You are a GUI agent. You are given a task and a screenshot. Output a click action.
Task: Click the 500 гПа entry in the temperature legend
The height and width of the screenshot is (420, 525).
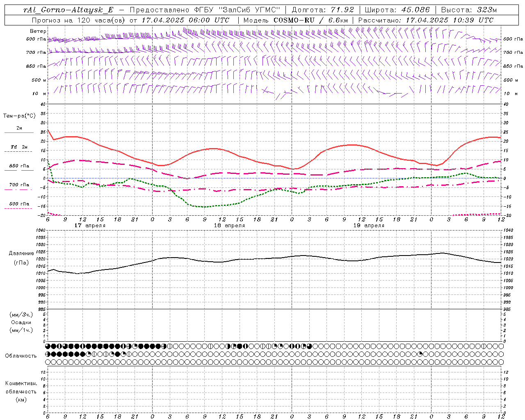tap(19, 204)
